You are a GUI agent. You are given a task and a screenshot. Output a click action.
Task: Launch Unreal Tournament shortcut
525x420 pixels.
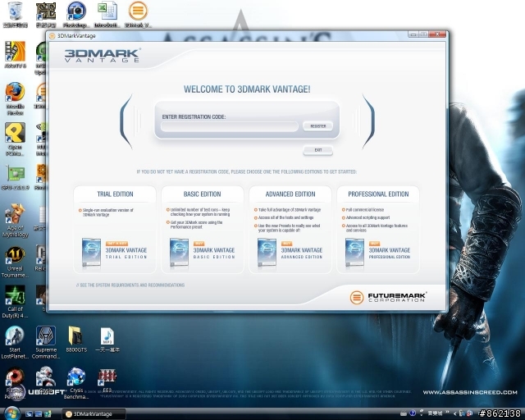[15, 255]
